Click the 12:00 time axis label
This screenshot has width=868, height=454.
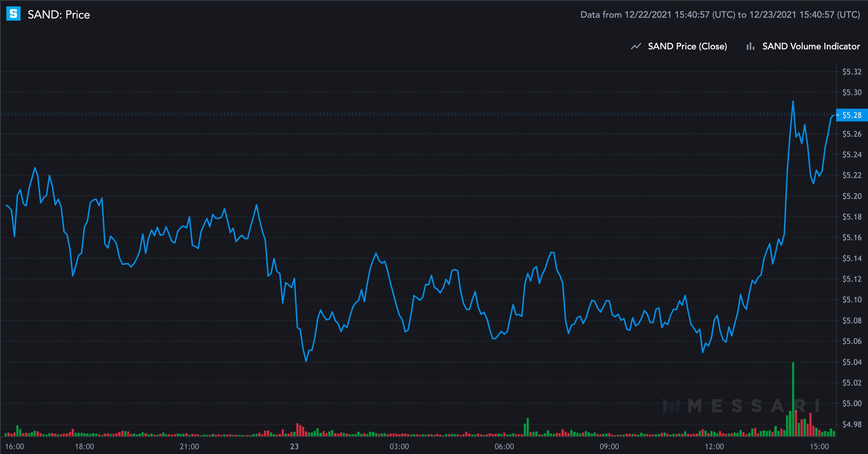point(714,447)
